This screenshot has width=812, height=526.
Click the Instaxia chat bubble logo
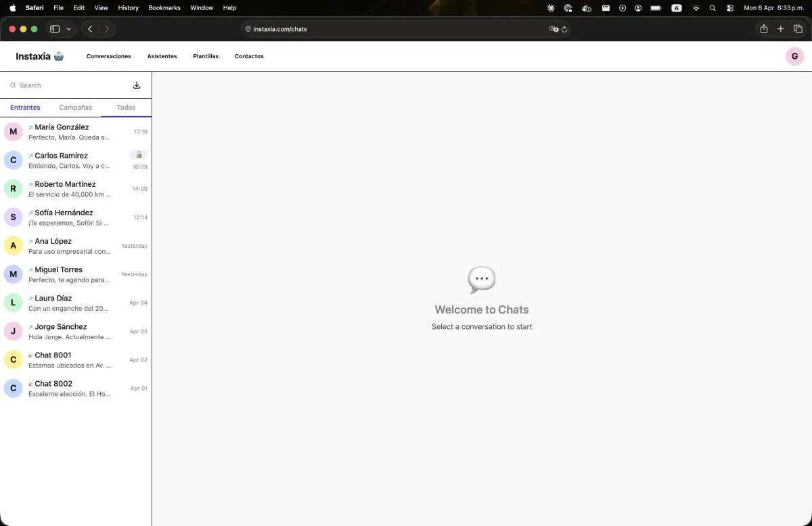(60, 56)
